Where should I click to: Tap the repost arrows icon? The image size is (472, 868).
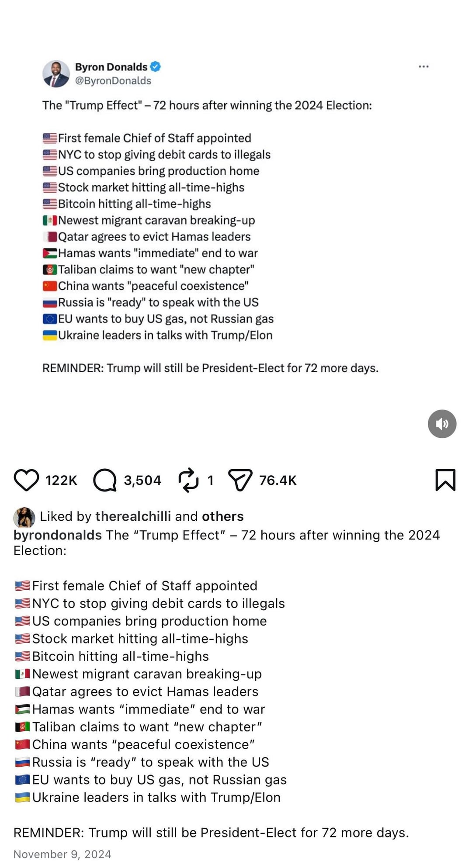(x=188, y=480)
